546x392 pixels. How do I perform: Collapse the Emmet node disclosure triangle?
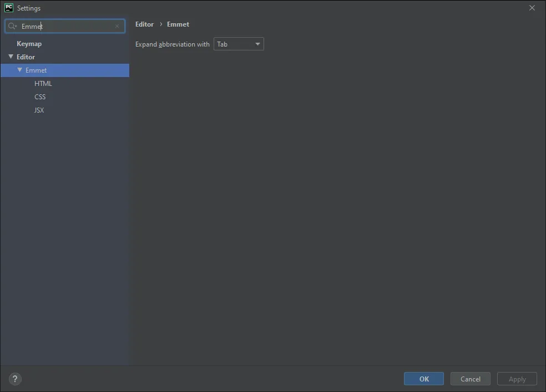[20, 70]
